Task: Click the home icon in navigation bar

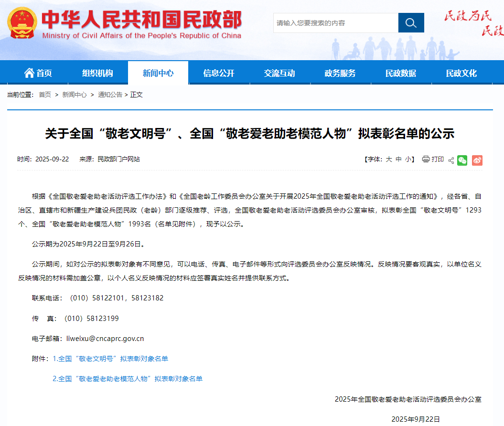Action: 30,73
